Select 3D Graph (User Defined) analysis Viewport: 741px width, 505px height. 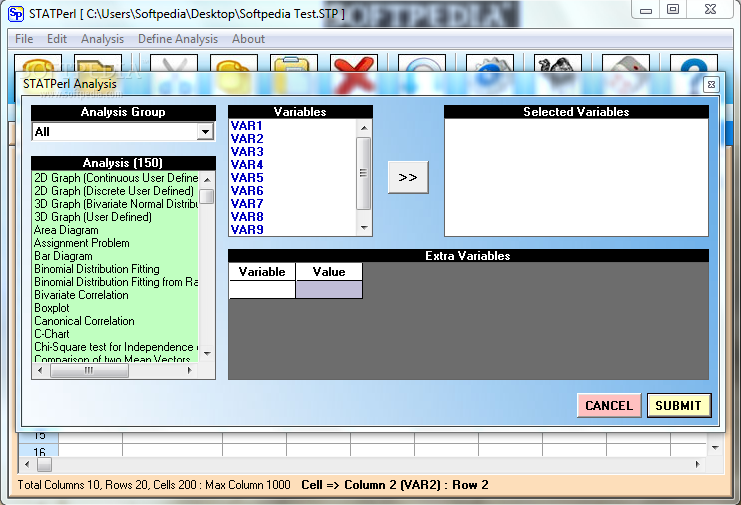click(x=93, y=217)
